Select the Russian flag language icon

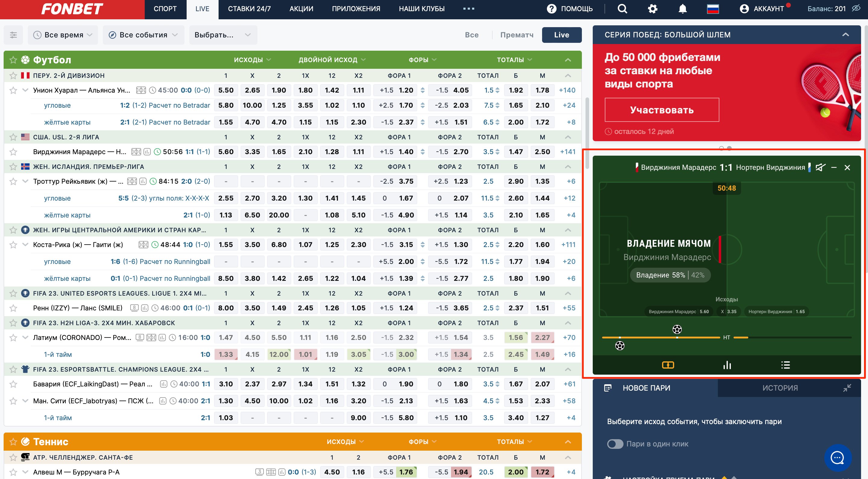[x=713, y=9]
